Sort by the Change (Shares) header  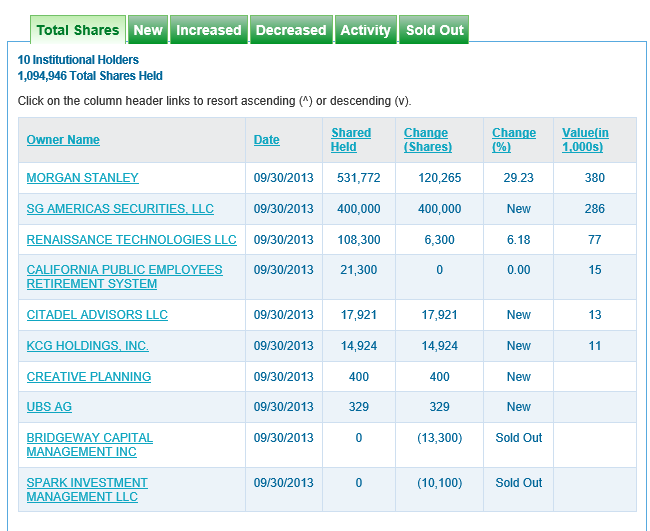[x=428, y=140]
